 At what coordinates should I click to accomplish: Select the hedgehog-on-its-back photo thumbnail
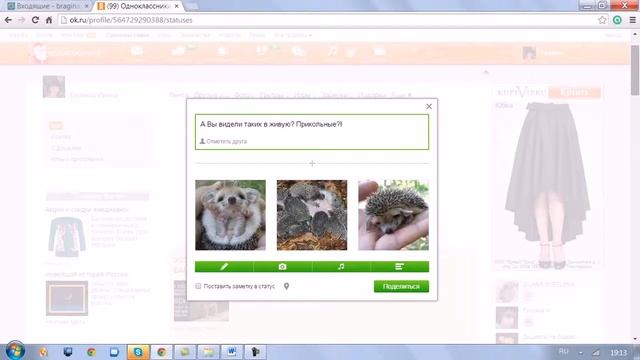pos(230,215)
